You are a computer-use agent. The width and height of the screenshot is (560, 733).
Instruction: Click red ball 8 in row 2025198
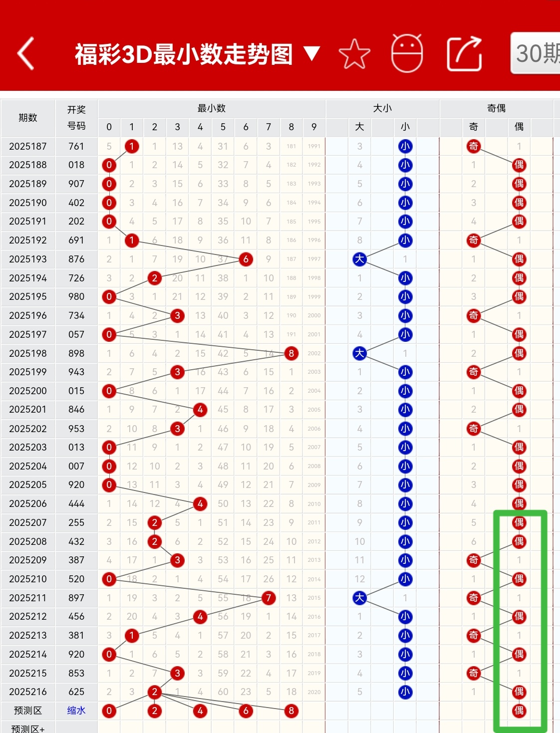[291, 353]
